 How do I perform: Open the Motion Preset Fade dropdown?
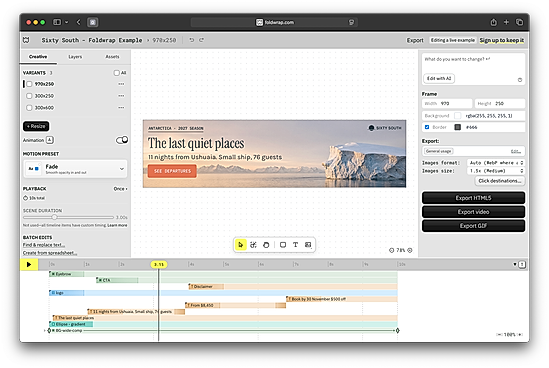pyautogui.click(x=75, y=169)
